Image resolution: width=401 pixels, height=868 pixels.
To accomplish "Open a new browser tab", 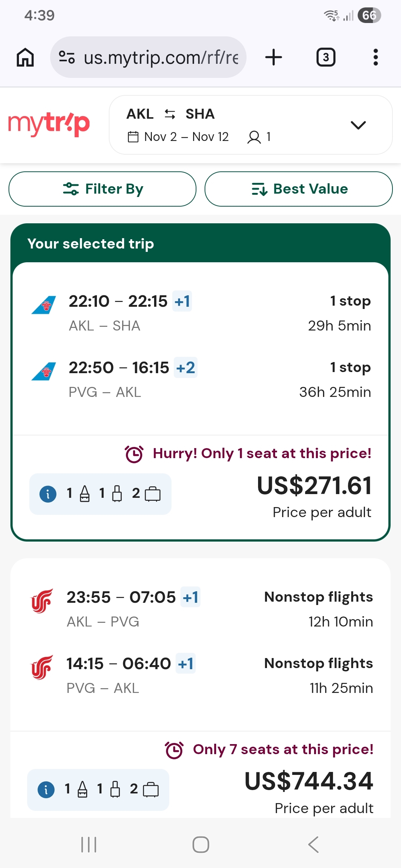I will [x=274, y=57].
